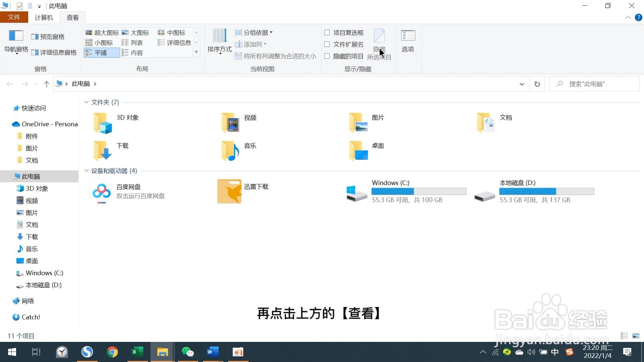
Task: Click 此电脑 in the address bar
Action: click(80, 84)
